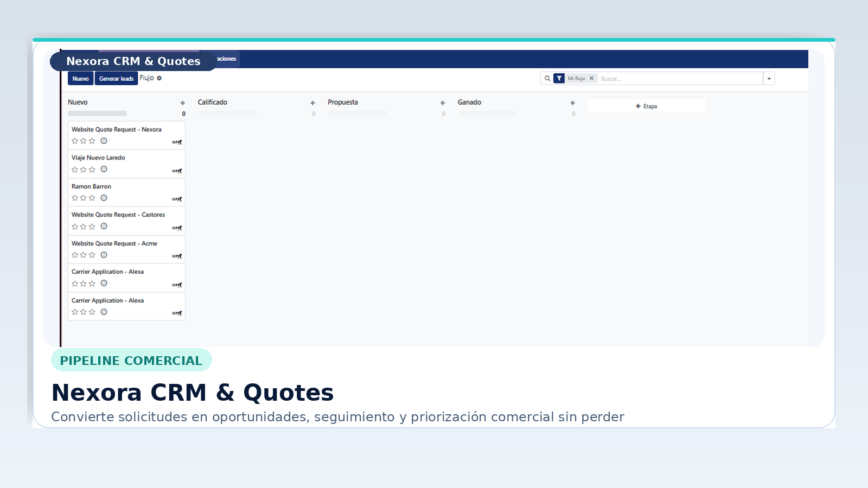Click salesperson avatar on Ramon Barron card
The width and height of the screenshot is (868, 488).
177,199
